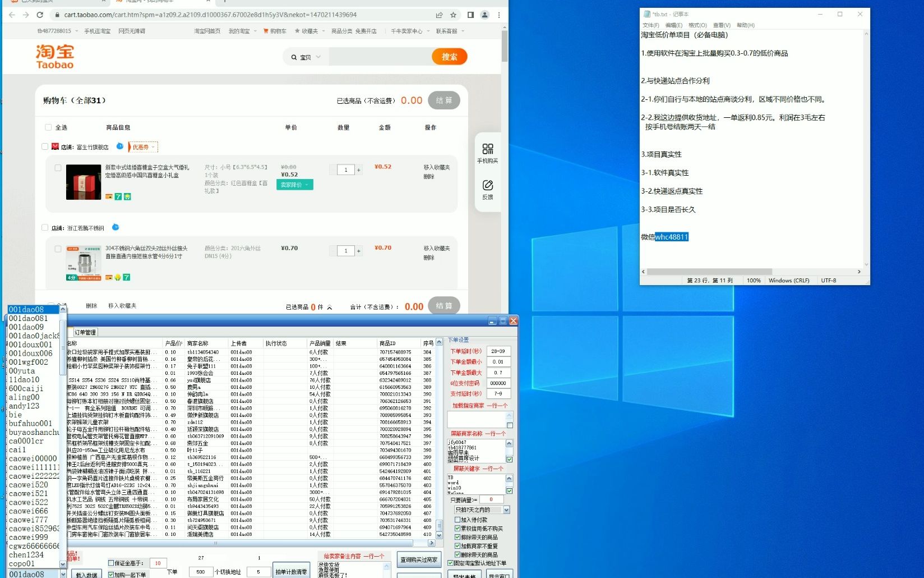Open the browser side panel
Image resolution: width=924 pixels, height=578 pixels.
click(x=470, y=15)
